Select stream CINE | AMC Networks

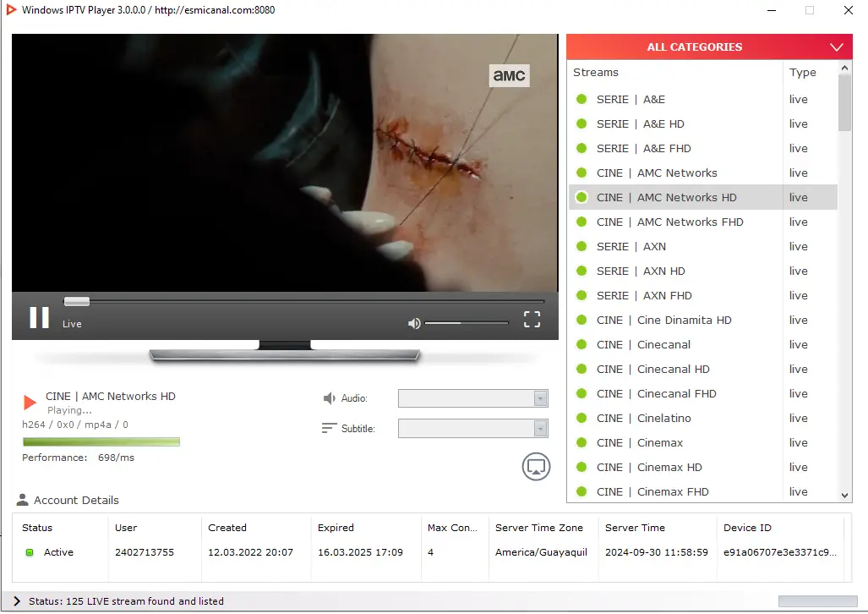click(703, 173)
